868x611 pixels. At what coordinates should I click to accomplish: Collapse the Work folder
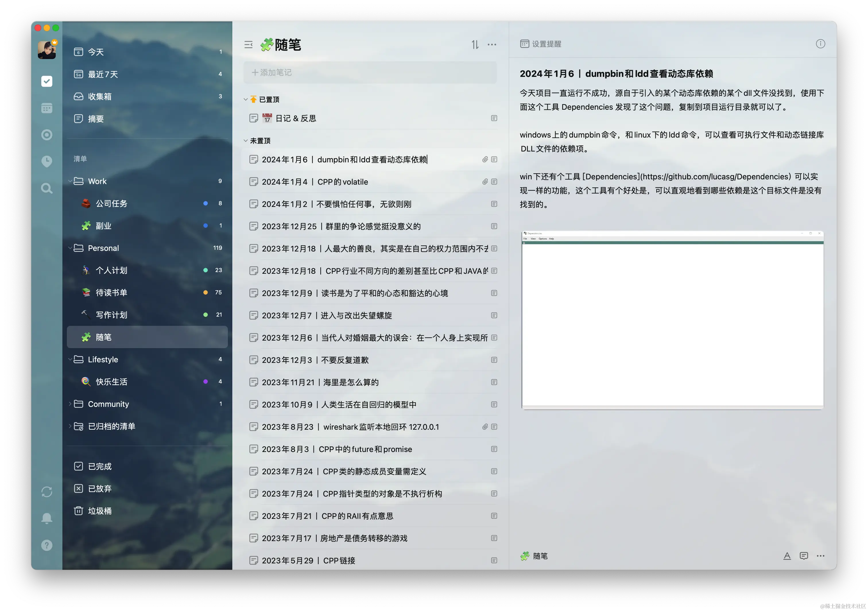coord(70,181)
